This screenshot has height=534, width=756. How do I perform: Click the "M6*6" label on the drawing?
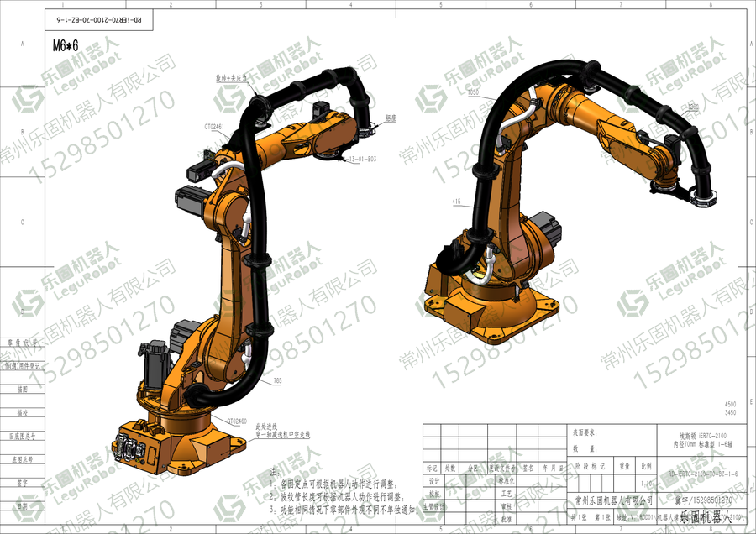pyautogui.click(x=65, y=46)
